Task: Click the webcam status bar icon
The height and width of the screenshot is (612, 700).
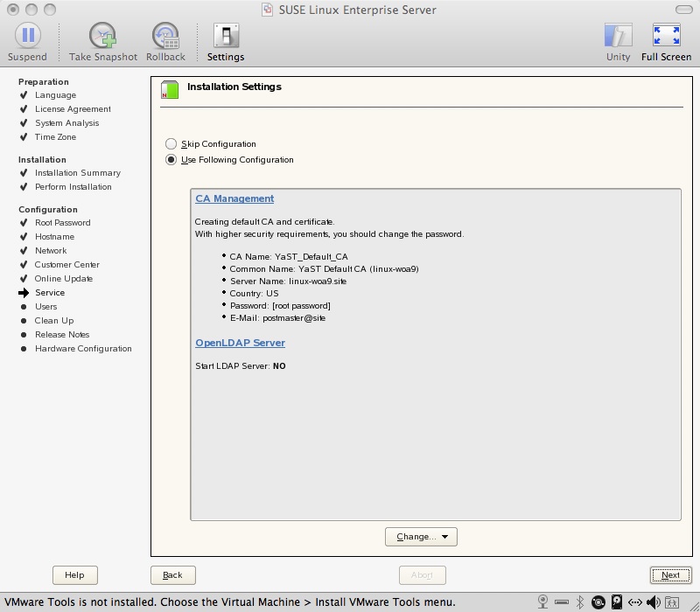Action: coord(542,602)
